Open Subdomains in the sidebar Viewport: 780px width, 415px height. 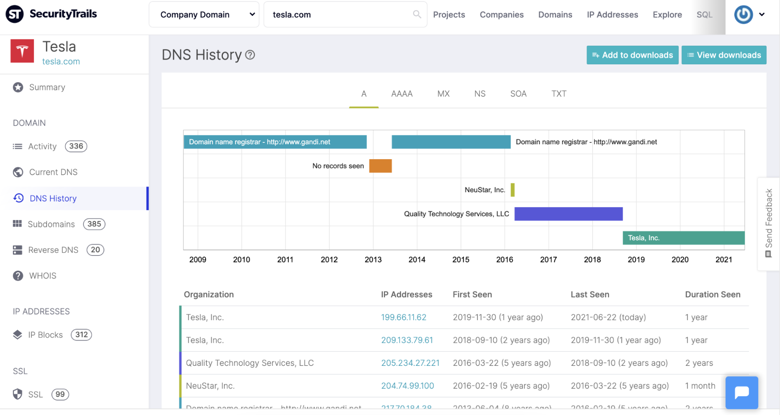point(51,224)
